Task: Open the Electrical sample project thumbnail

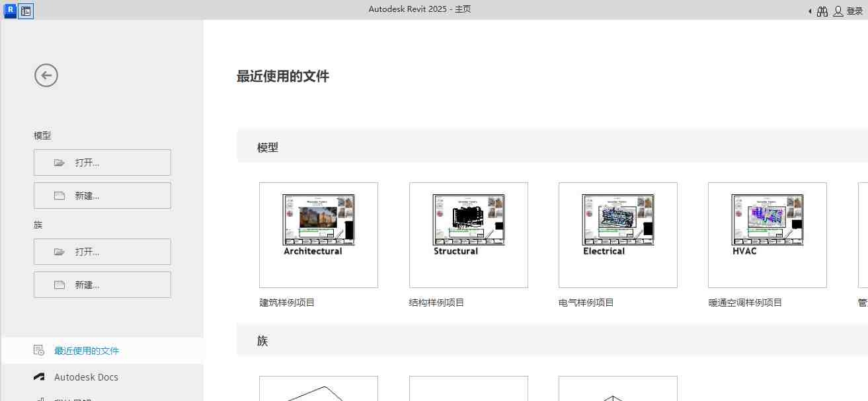Action: tap(617, 235)
